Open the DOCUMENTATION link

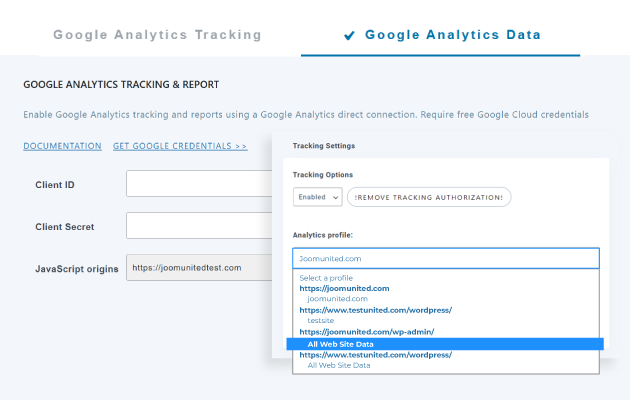[x=62, y=146]
